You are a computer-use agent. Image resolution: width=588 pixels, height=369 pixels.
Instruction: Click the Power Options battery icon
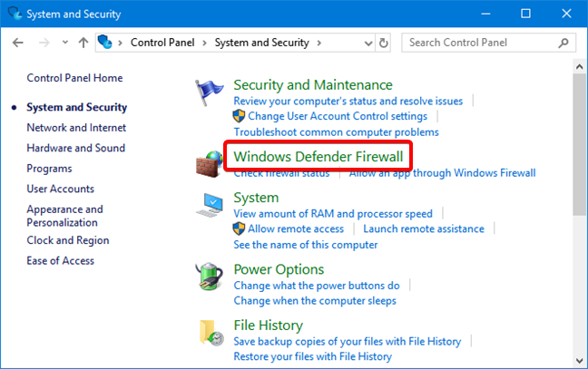coord(210,277)
